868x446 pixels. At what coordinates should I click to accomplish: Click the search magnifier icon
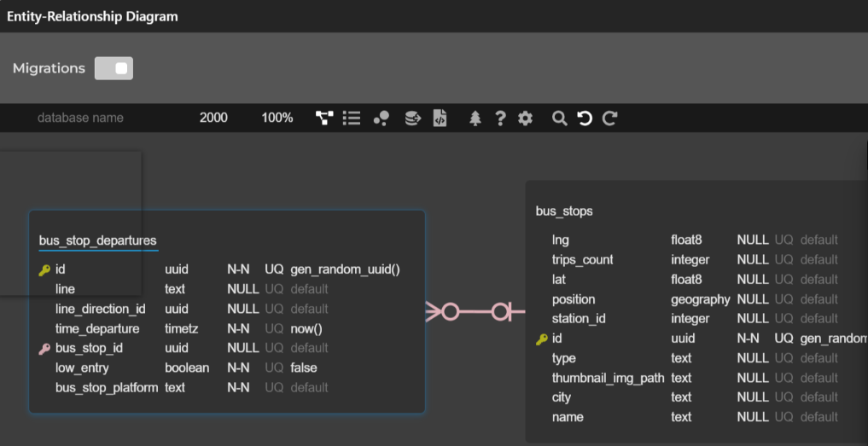click(559, 119)
